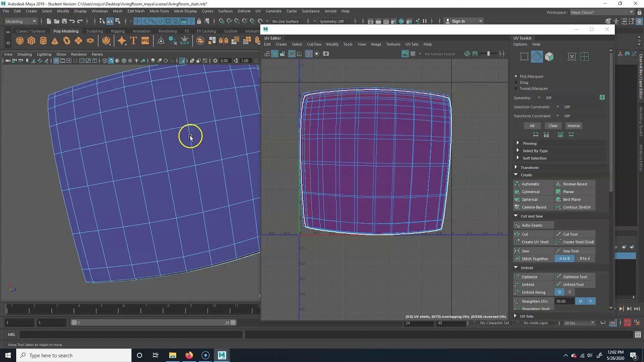Switch to the Sculpting shelf tab
The image size is (644, 362).
click(95, 31)
